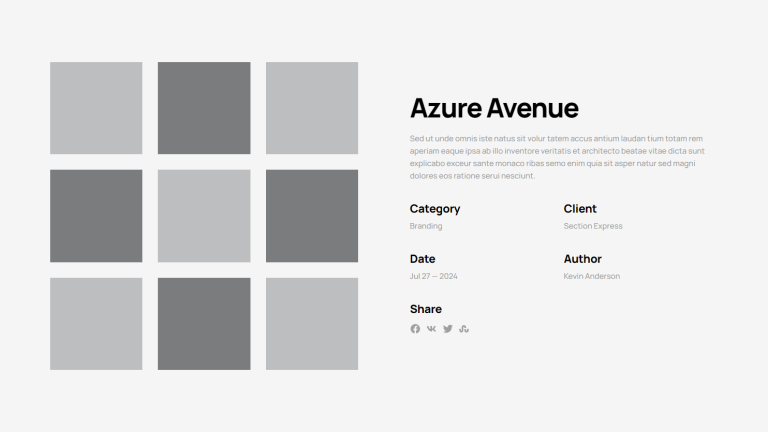Open the top-left light gray thumbnail

click(96, 108)
